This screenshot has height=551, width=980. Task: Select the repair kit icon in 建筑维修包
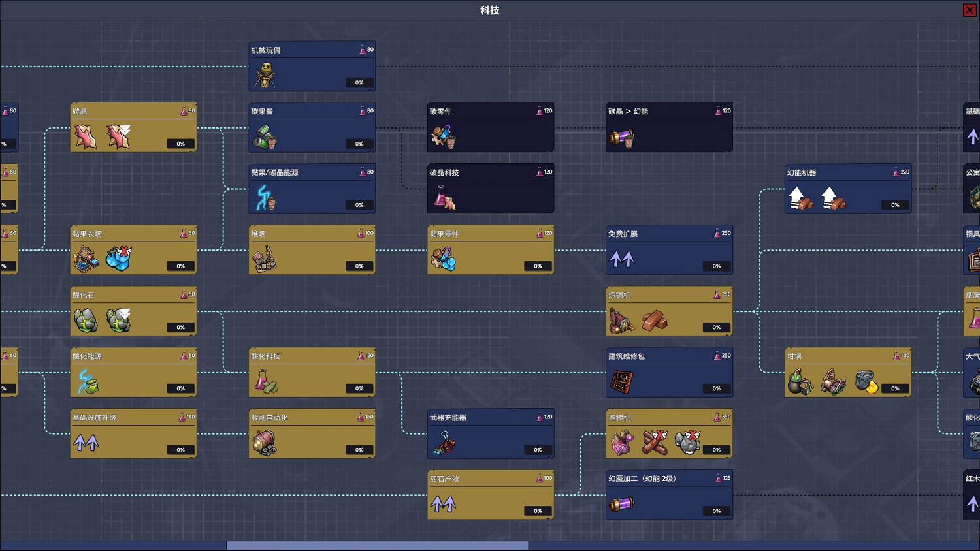coord(621,381)
